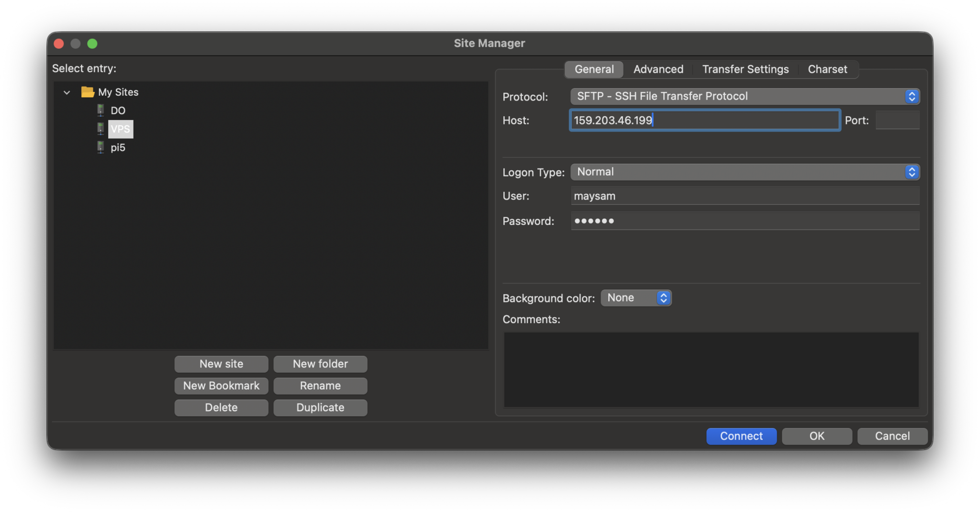Click the Port input field
Image resolution: width=980 pixels, height=512 pixels.
pyautogui.click(x=897, y=120)
